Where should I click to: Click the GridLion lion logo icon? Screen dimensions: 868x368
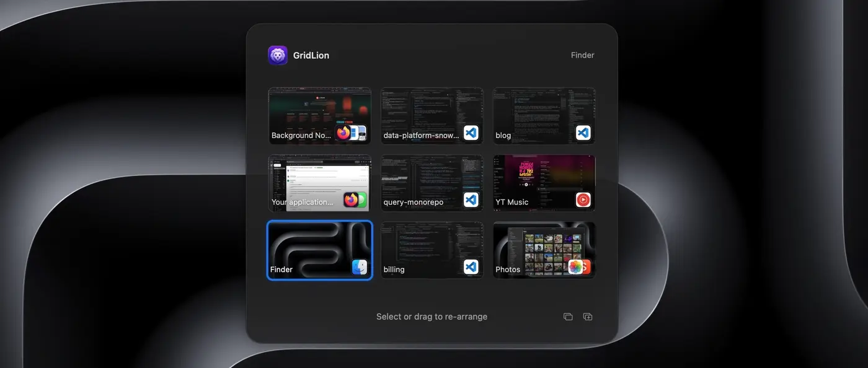[278, 55]
